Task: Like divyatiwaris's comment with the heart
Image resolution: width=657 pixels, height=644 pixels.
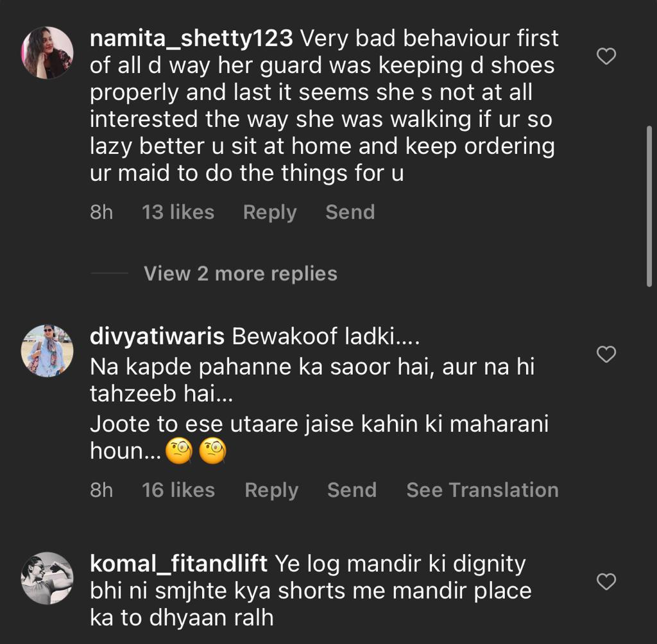Action: (x=606, y=354)
